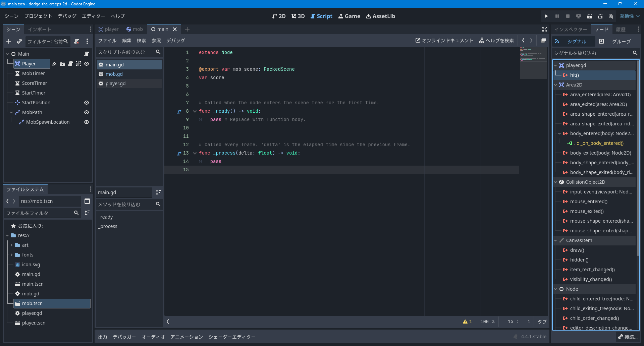
Task: Expand art folder
Action: point(11,245)
